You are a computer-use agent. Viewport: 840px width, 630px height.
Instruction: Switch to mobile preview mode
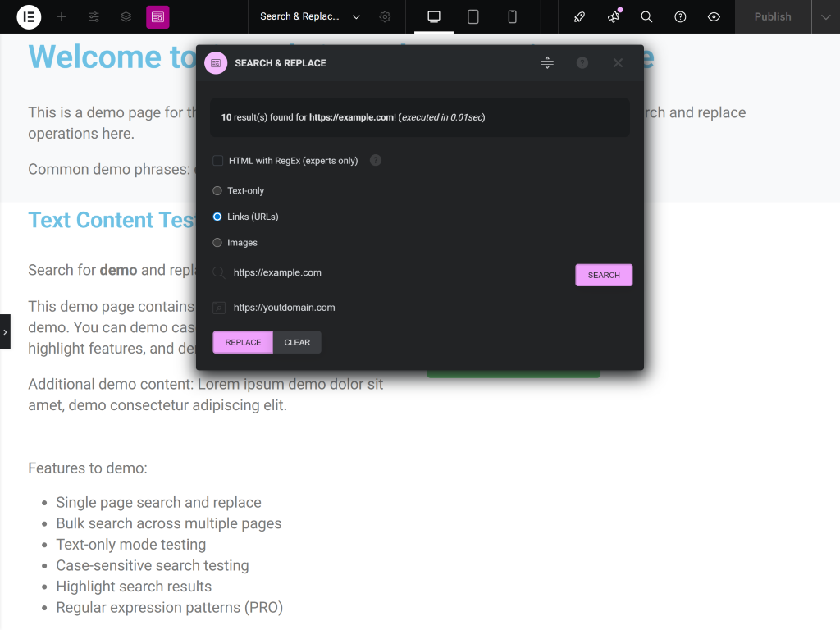click(512, 16)
